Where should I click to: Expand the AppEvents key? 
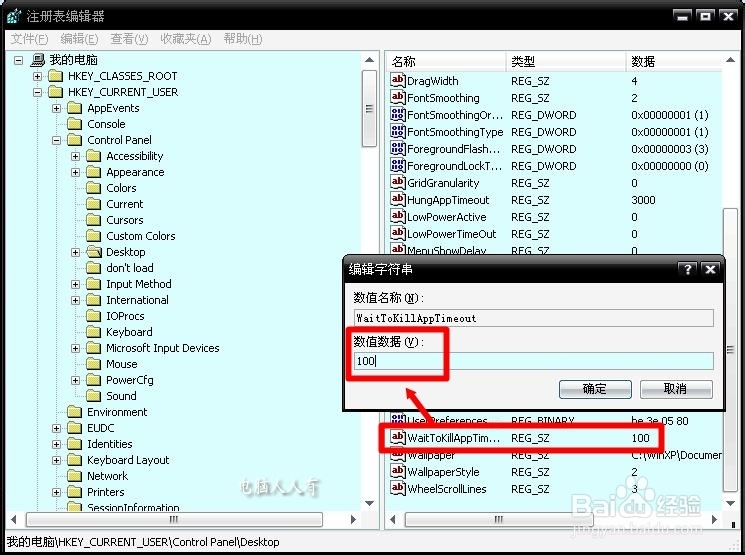tap(57, 108)
